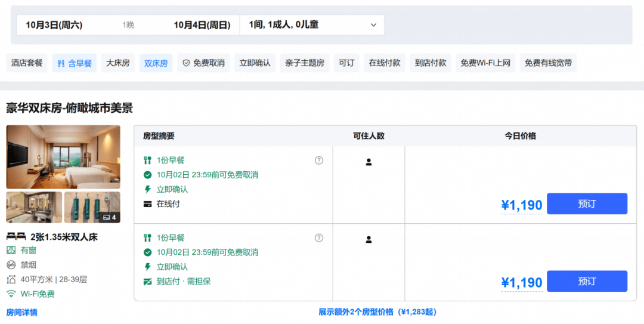Click the room size icon beside 40平方米
The image size is (644, 324).
coord(11,280)
